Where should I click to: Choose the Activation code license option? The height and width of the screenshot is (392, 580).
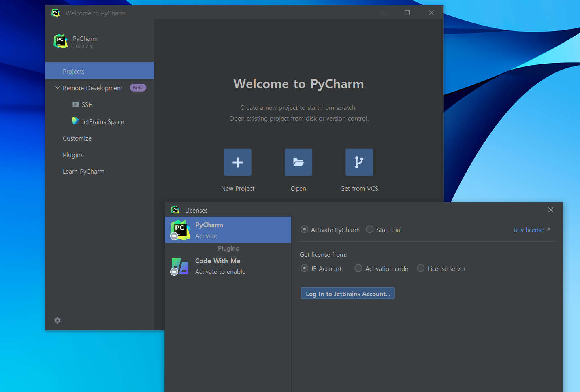358,268
